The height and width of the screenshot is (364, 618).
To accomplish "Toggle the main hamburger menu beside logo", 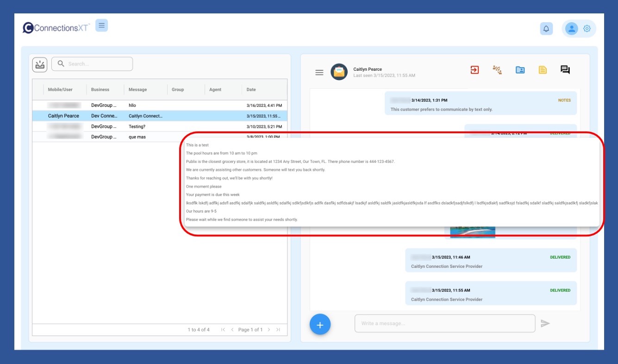I will 101,25.
